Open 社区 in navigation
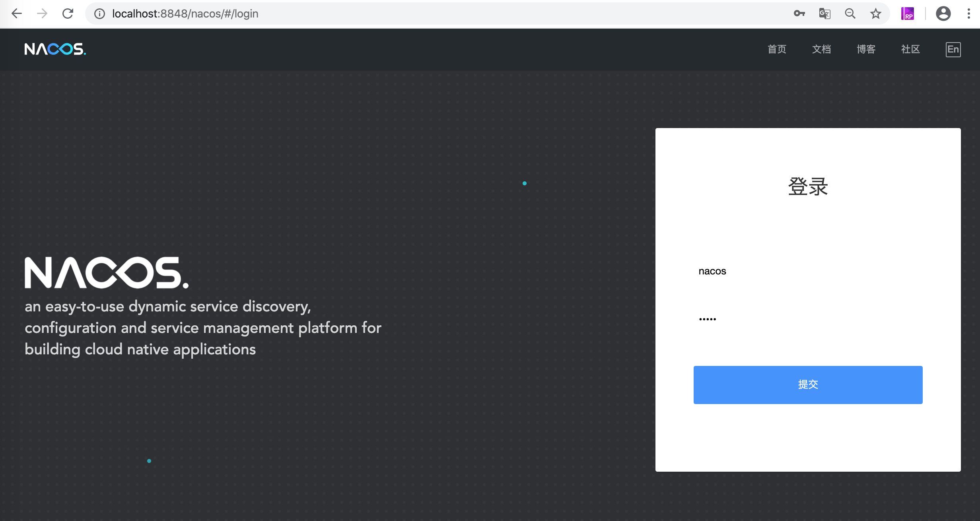Image resolution: width=980 pixels, height=521 pixels. tap(910, 49)
